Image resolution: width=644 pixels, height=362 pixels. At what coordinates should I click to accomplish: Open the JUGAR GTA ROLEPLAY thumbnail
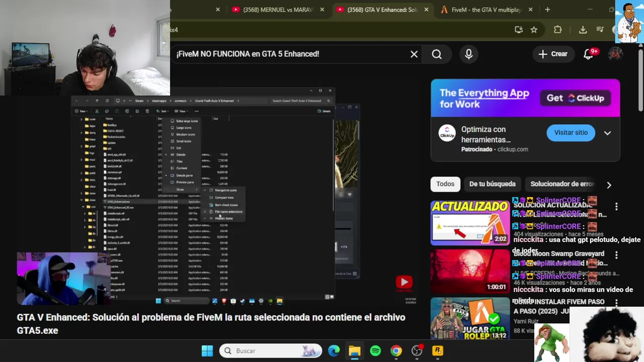tap(470, 318)
